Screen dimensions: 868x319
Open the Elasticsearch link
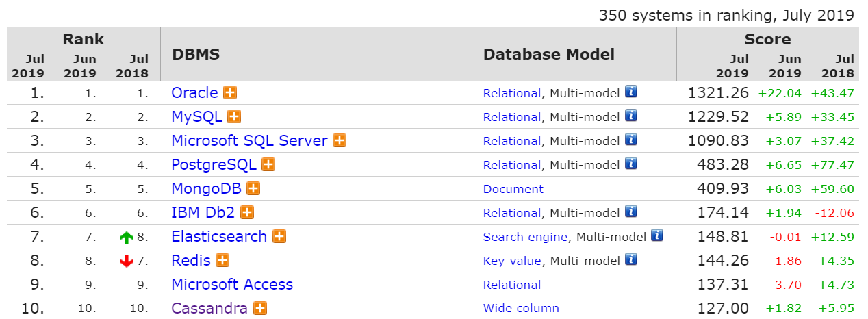pyautogui.click(x=219, y=236)
